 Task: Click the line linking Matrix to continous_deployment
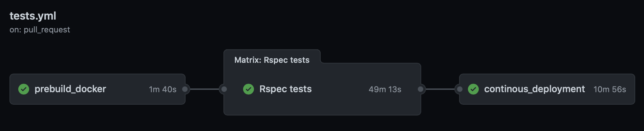point(440,89)
